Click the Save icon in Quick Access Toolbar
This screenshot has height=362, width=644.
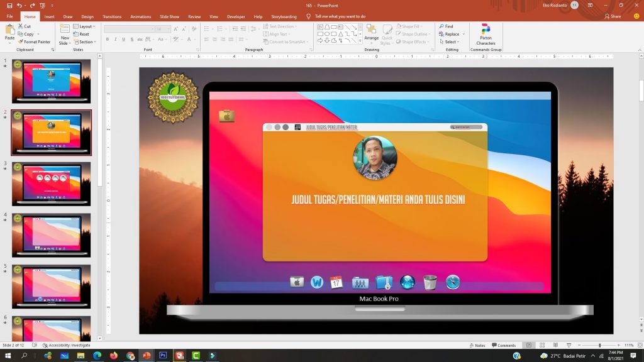10,5
